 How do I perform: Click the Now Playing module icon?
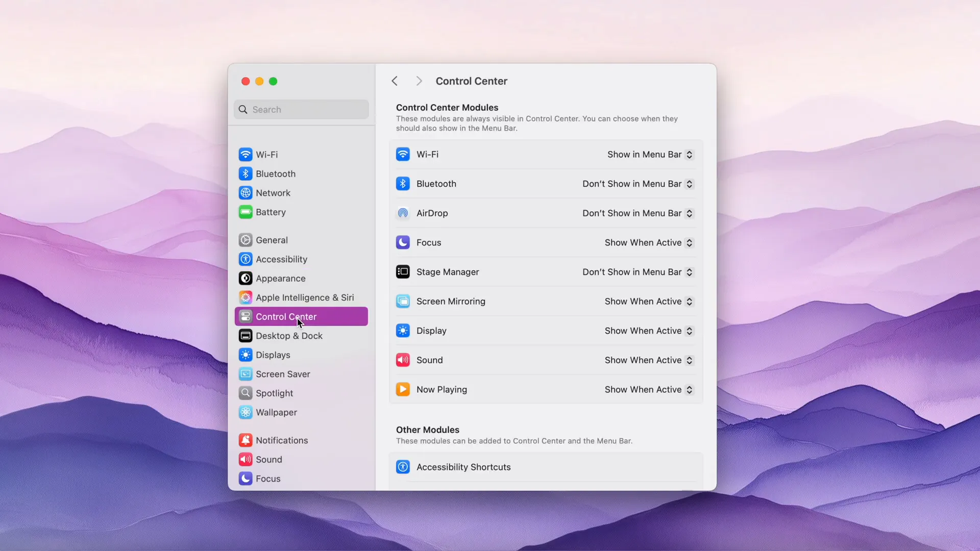click(403, 390)
